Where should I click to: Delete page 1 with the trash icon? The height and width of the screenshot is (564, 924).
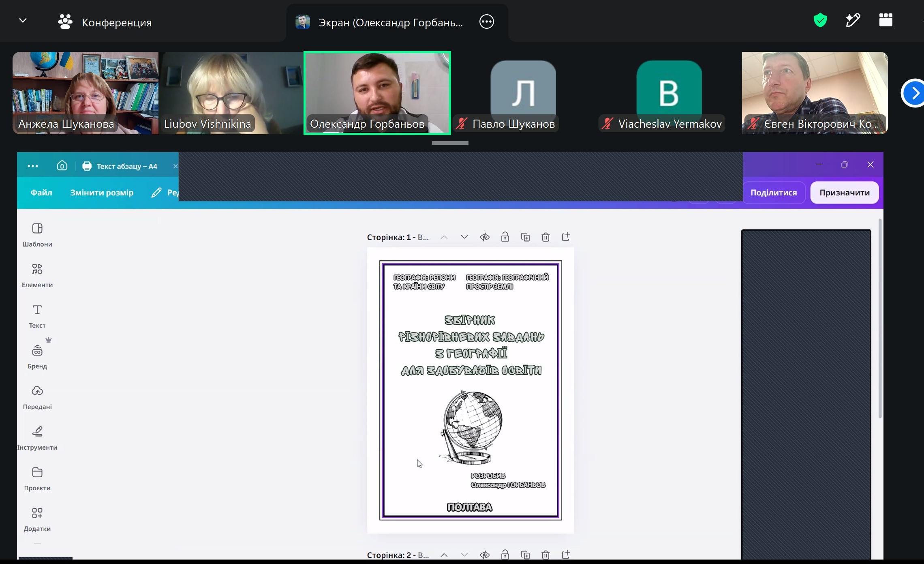coord(545,237)
